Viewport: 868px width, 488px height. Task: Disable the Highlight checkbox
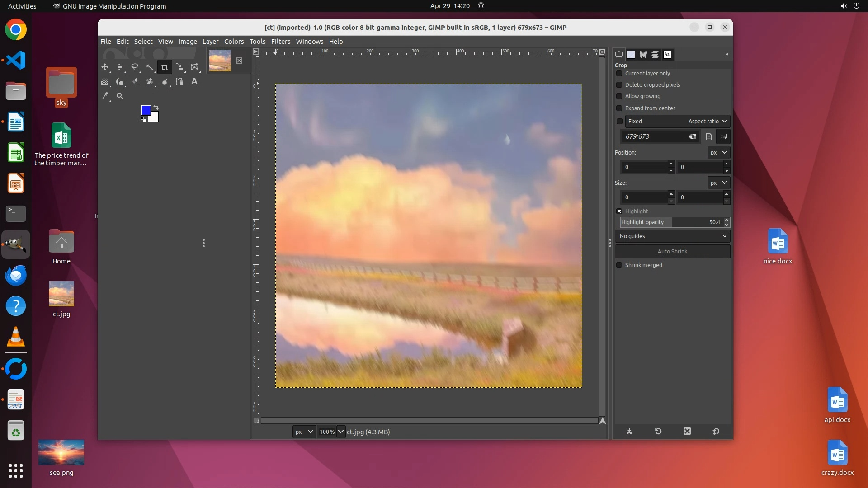pos(619,211)
